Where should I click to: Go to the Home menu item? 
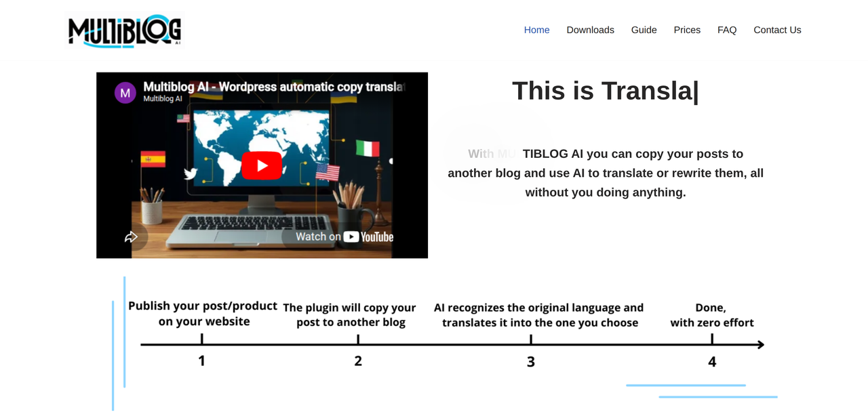tap(536, 30)
